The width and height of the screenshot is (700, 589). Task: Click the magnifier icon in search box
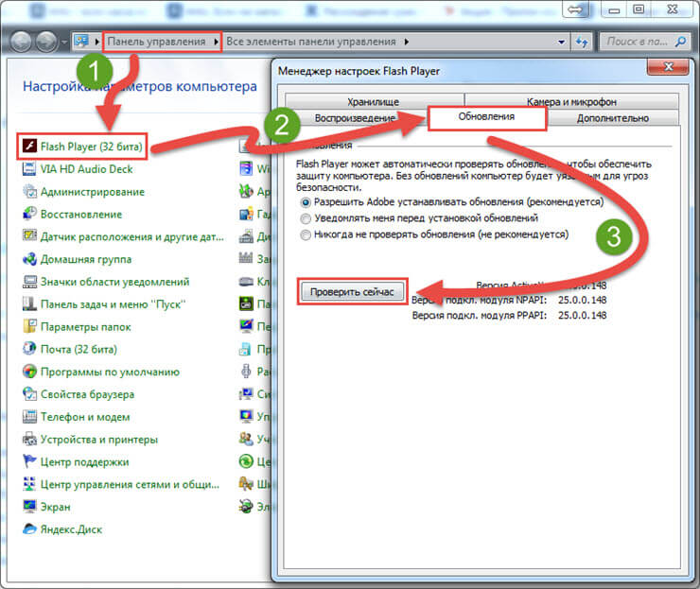(x=680, y=42)
